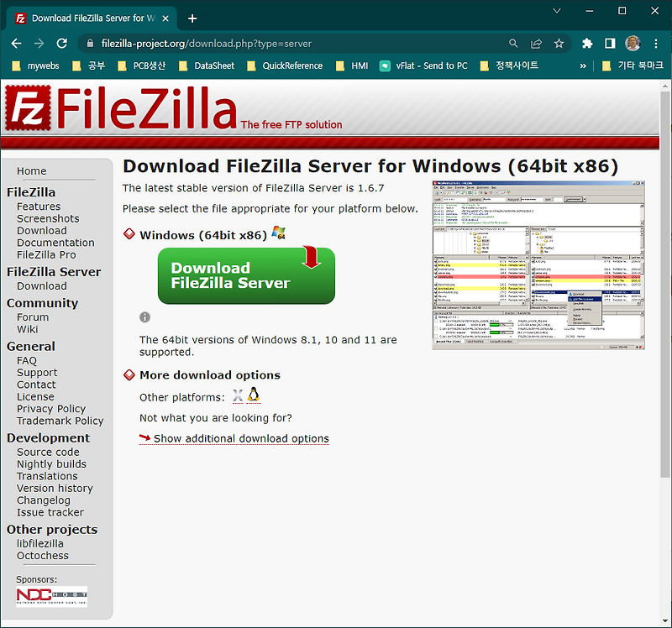This screenshot has height=628, width=672.
Task: Click the green Download FileZilla Server button
Action: tap(245, 275)
